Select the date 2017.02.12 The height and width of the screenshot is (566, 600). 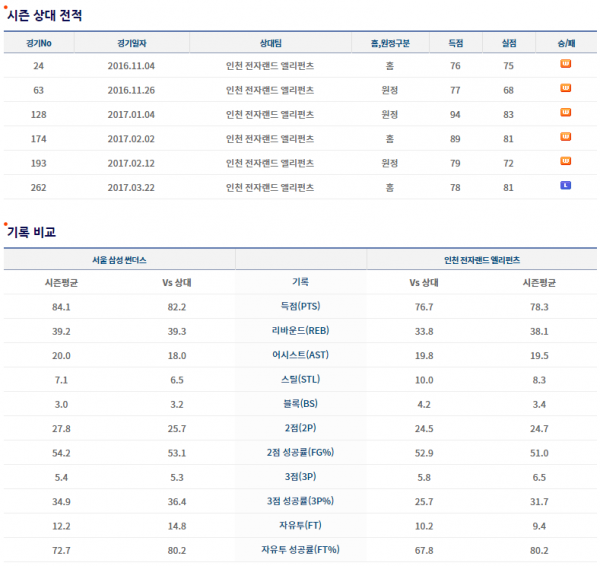point(131,163)
